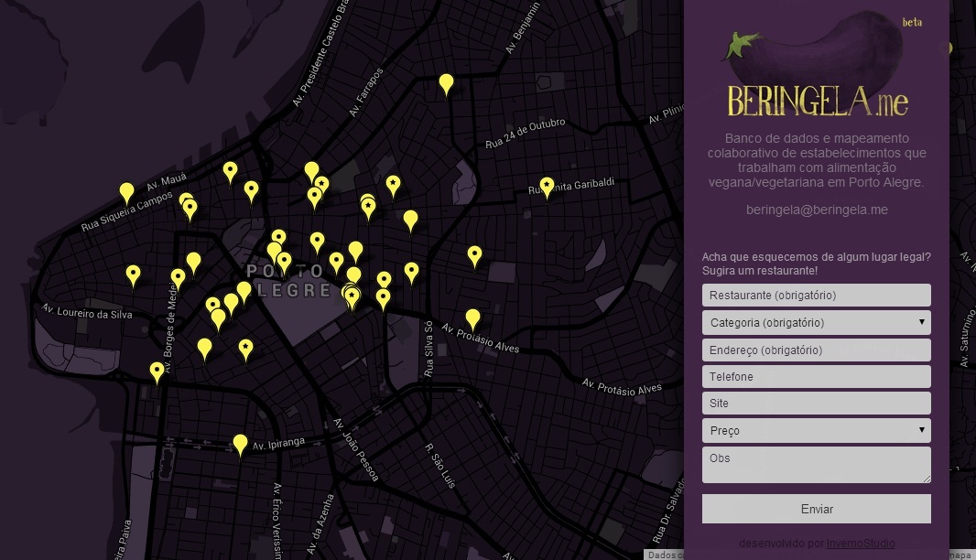976x560 pixels.
Task: Click the Obs text area
Action: click(816, 464)
